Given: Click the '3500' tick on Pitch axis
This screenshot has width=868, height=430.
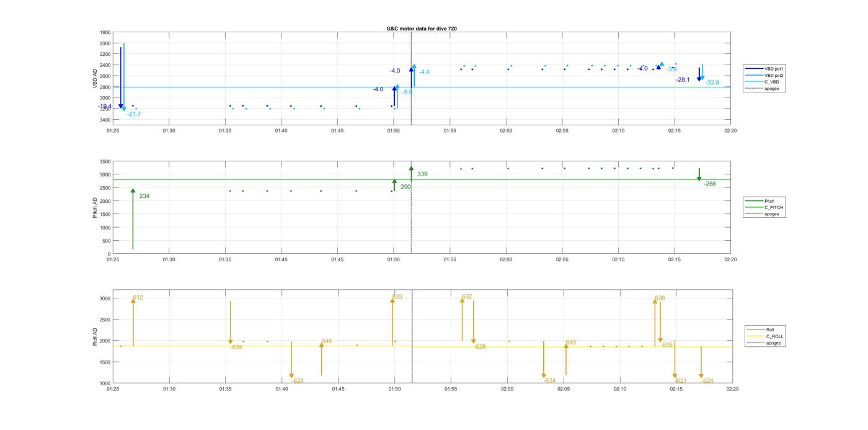Looking at the screenshot, I should [105, 161].
